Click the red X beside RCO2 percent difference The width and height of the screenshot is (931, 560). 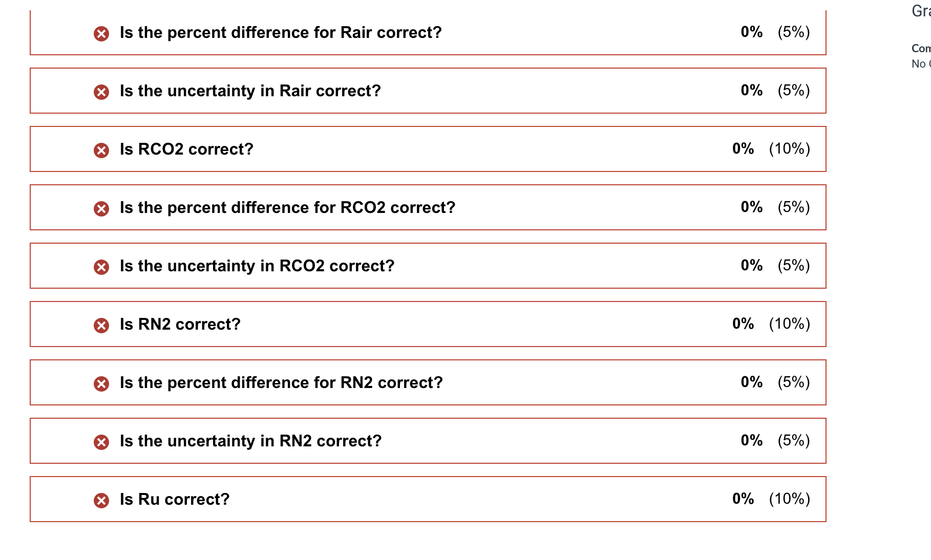coord(101,207)
